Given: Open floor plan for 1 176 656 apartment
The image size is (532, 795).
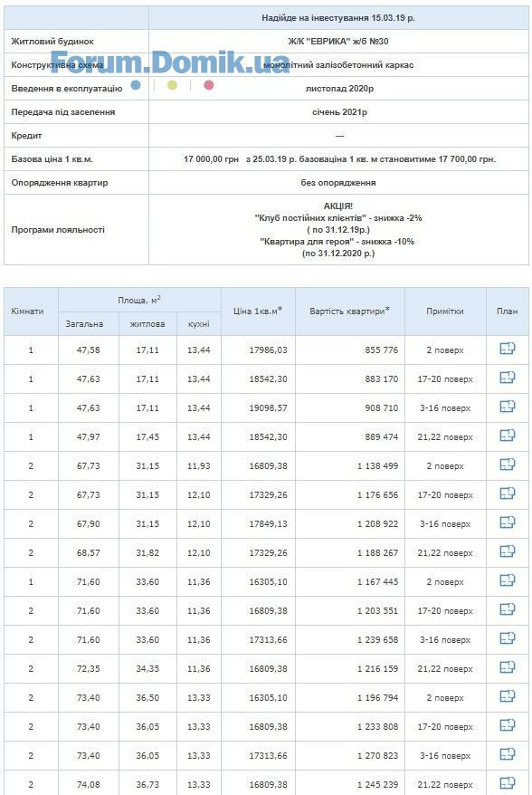Looking at the screenshot, I should (508, 493).
